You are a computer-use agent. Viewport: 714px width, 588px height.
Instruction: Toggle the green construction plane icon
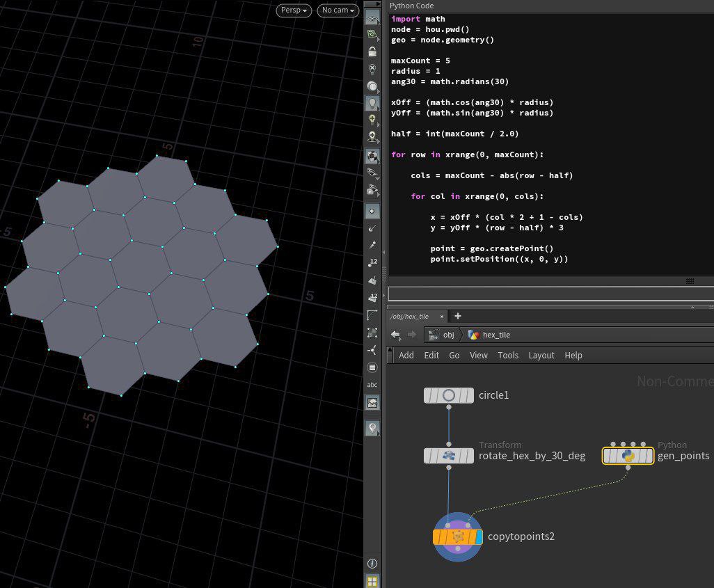372,35
